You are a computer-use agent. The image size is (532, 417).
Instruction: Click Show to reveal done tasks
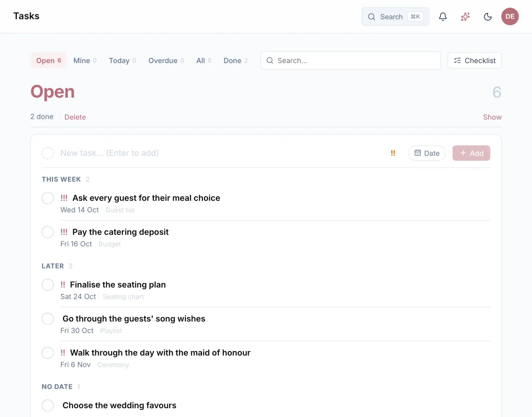(492, 117)
